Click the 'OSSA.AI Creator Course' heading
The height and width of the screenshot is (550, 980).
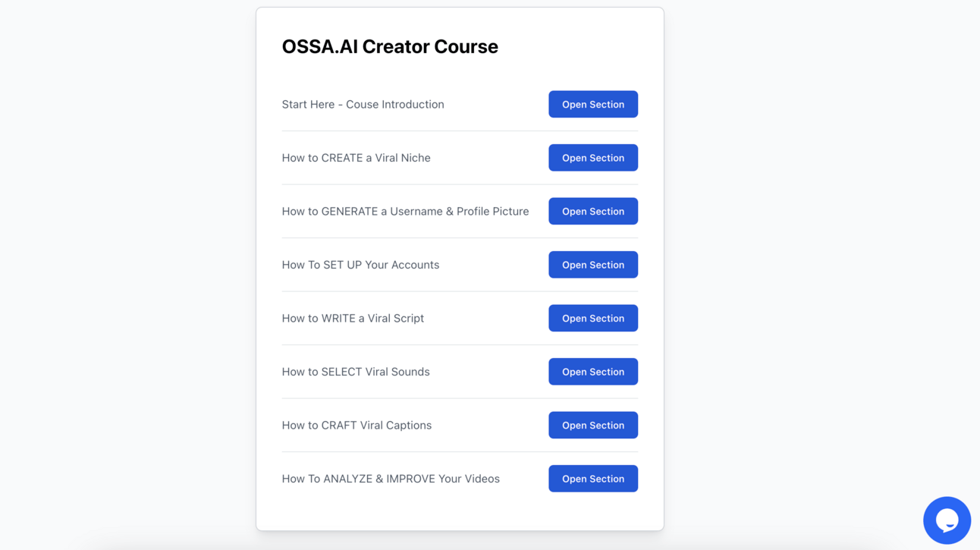pos(390,46)
